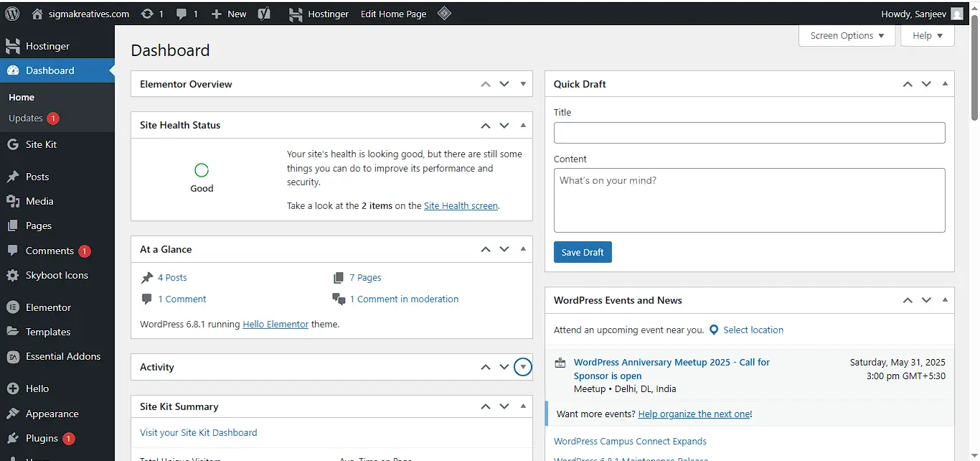The height and width of the screenshot is (461, 980).
Task: Collapse the Site Health Status panel
Action: point(523,125)
